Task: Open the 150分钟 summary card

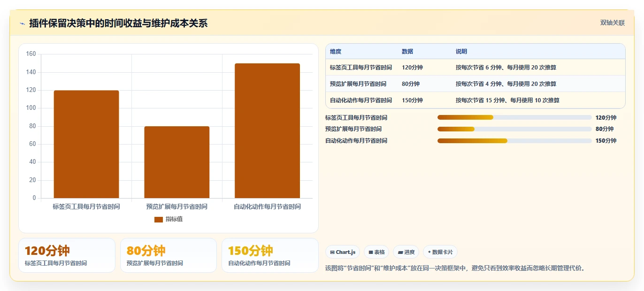Action: pyautogui.click(x=270, y=255)
